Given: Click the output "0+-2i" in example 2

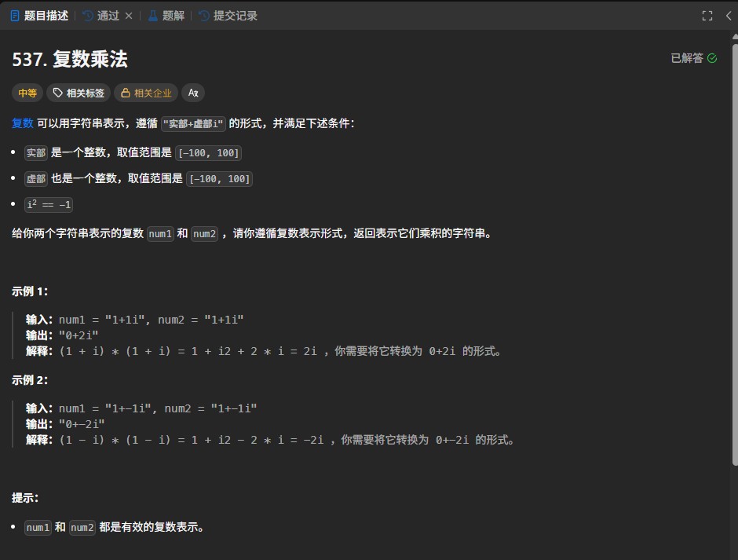Looking at the screenshot, I should 82,424.
